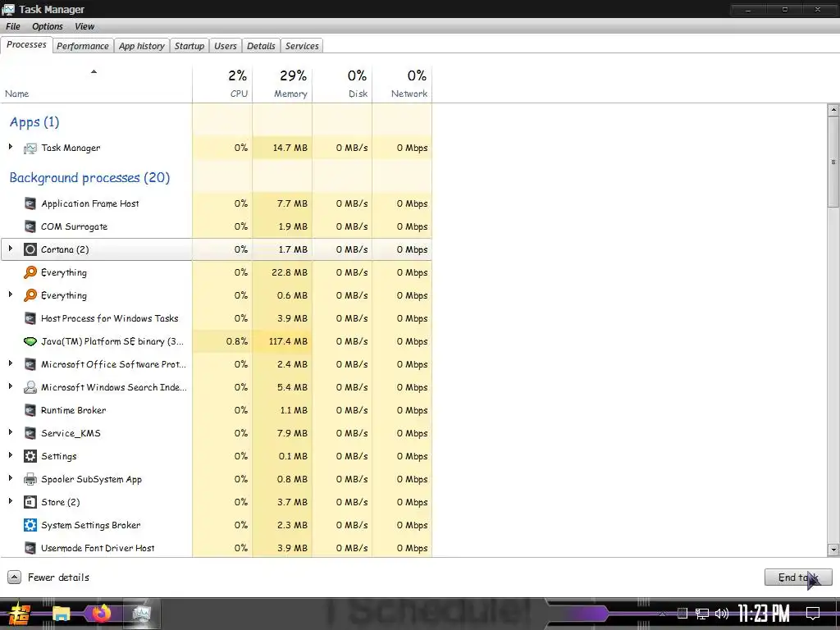Expand the Spooler SubSystem App entry
The image size is (840, 630).
pyautogui.click(x=10, y=478)
